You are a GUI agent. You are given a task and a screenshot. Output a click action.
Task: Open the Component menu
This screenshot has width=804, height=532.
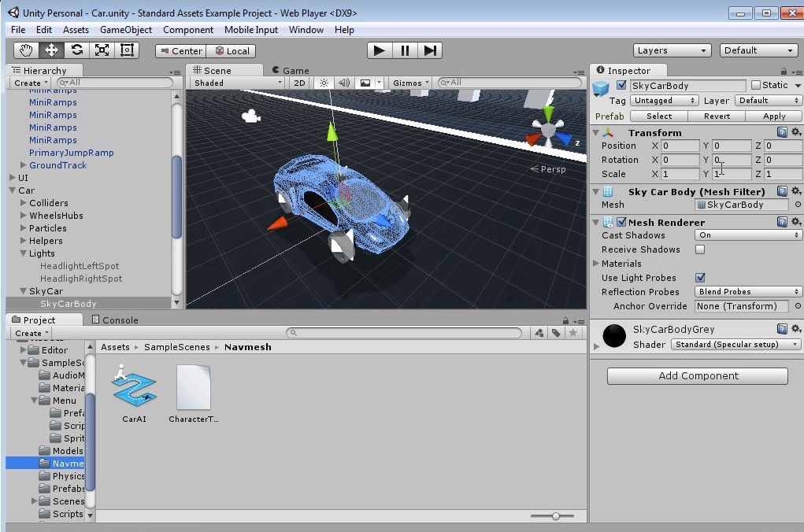187,30
